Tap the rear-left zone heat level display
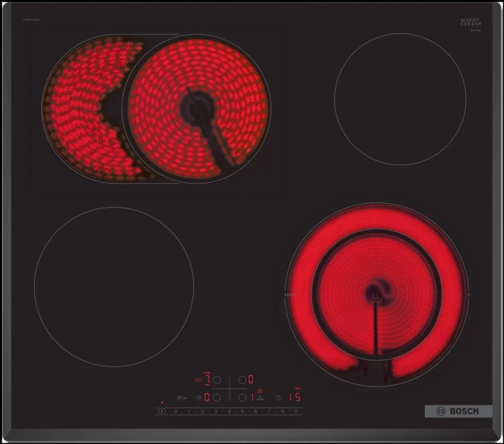The width and height of the screenshot is (504, 444). click(208, 380)
